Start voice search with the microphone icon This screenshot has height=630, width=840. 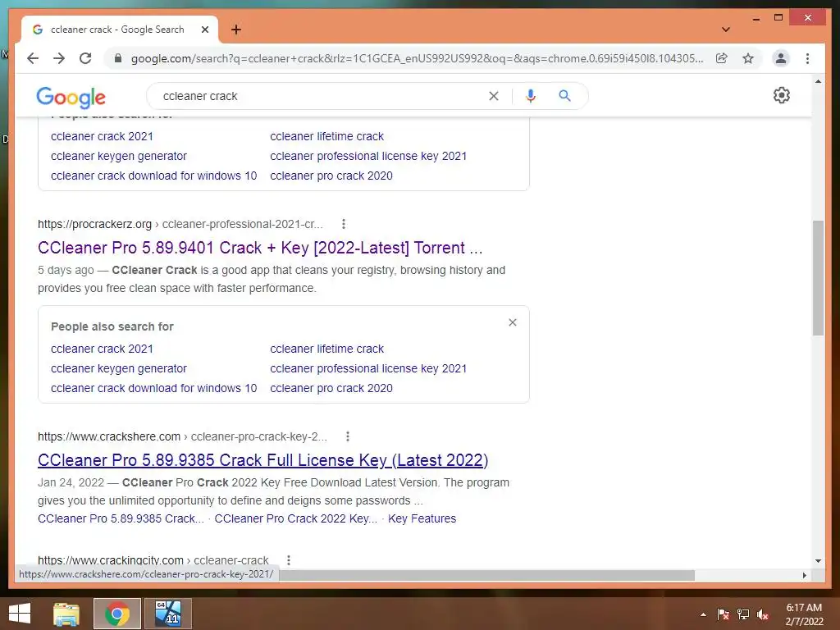531,96
